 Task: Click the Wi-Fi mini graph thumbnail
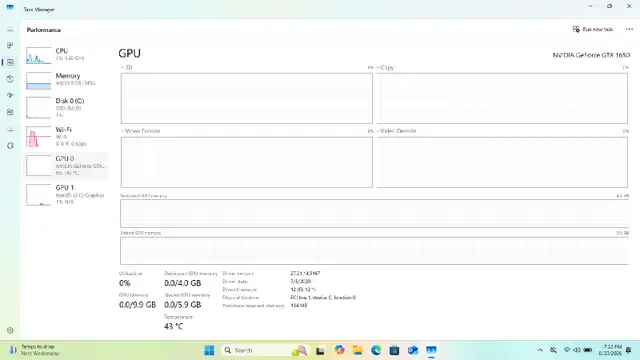point(39,137)
